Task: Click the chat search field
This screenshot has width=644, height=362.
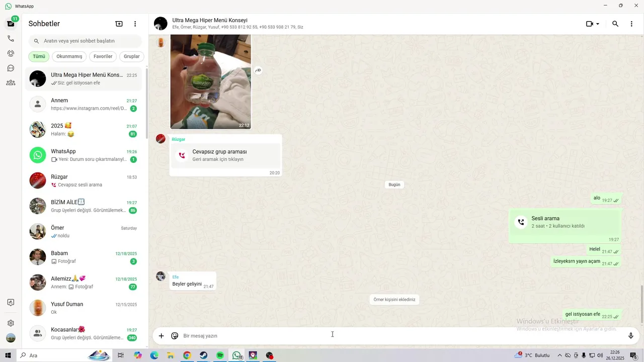Action: 85,41
